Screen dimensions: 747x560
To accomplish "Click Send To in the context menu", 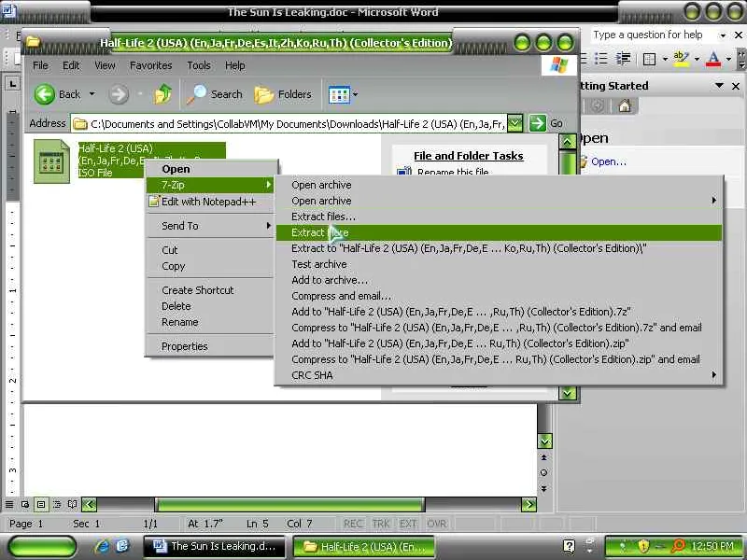I will (x=209, y=226).
